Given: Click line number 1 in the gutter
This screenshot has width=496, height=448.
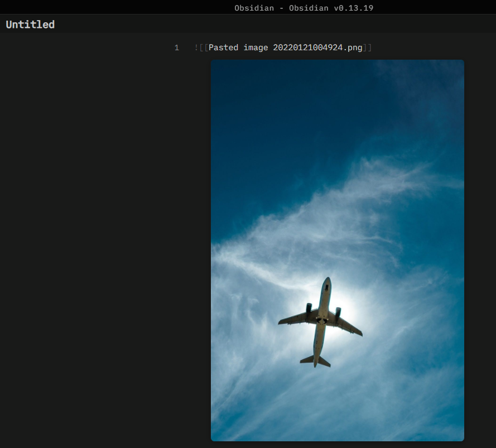Looking at the screenshot, I should pyautogui.click(x=176, y=48).
